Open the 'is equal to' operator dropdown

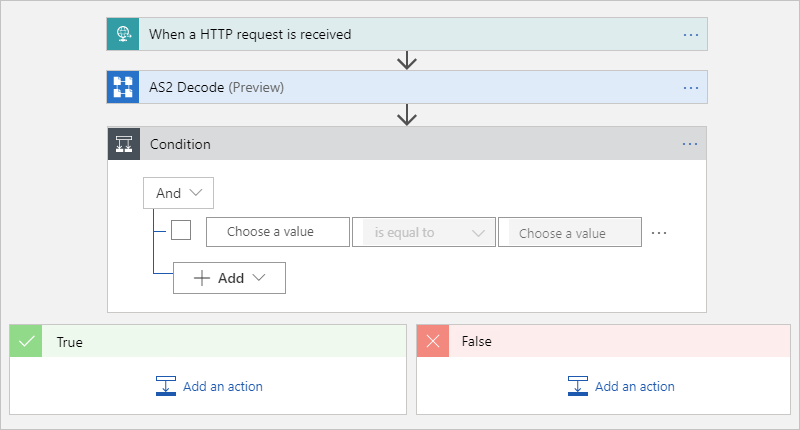click(424, 232)
